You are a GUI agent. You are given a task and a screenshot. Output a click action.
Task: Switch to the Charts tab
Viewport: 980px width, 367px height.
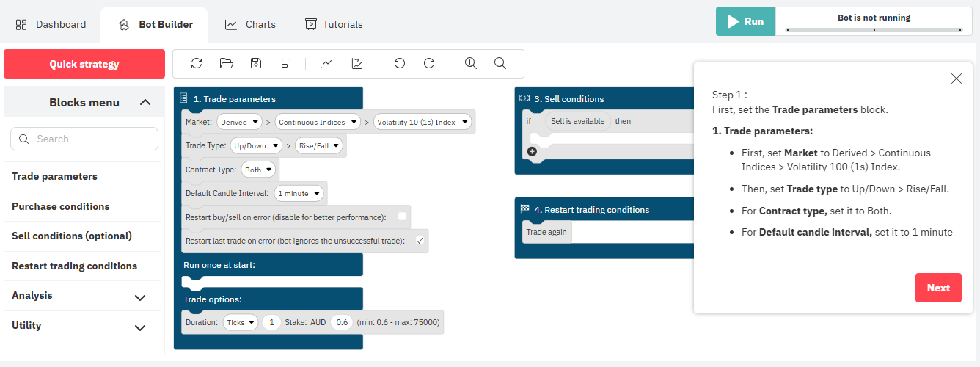[250, 24]
